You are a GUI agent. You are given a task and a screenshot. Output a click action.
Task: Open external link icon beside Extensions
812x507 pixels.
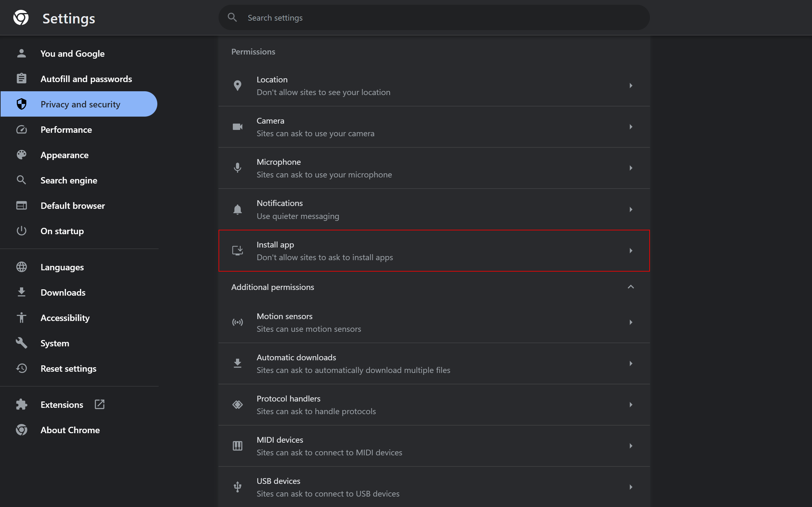click(100, 404)
